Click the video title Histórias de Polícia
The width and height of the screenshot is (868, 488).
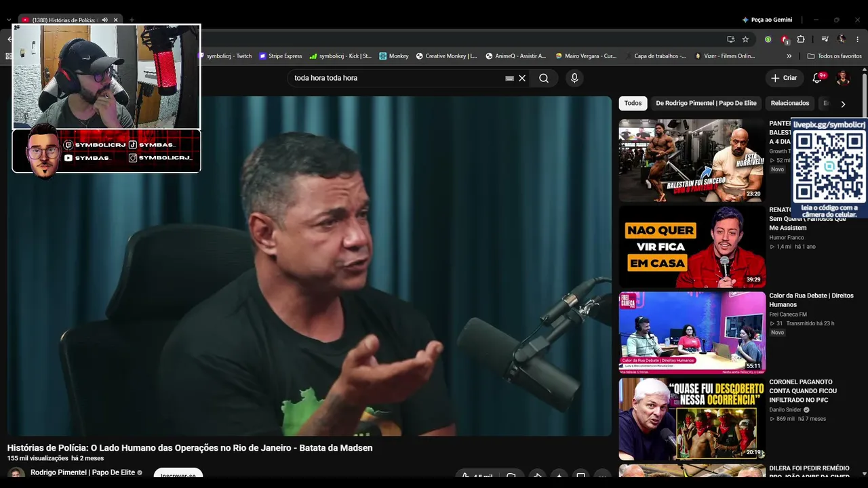click(190, 448)
